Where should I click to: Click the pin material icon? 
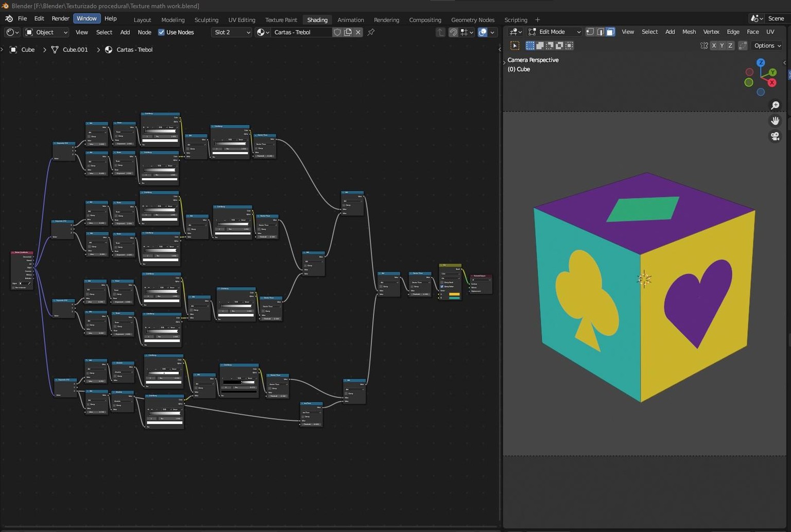click(371, 32)
